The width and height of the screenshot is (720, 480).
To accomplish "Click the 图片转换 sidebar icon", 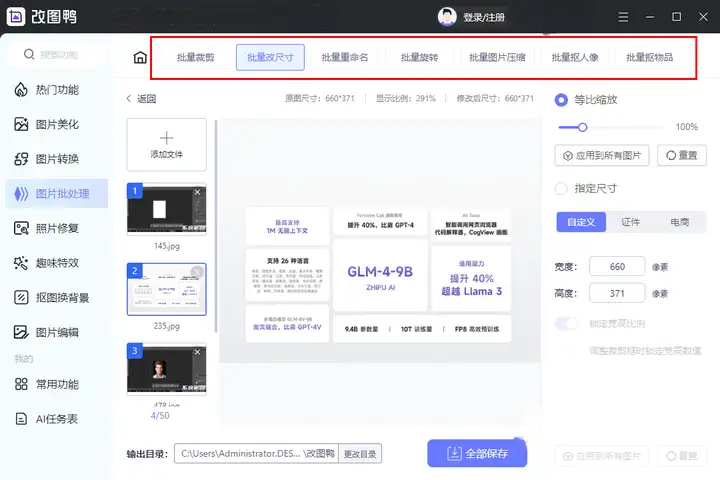I will click(x=21, y=159).
